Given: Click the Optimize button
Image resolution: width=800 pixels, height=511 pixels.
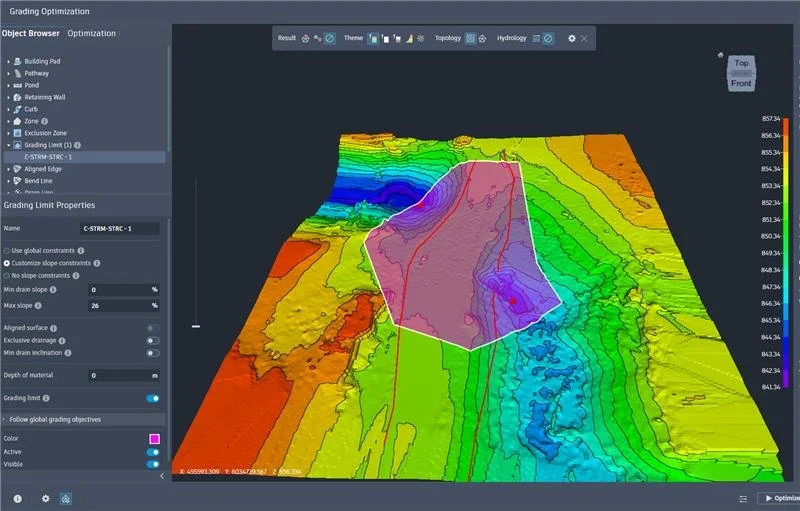Looking at the screenshot, I should [780, 498].
